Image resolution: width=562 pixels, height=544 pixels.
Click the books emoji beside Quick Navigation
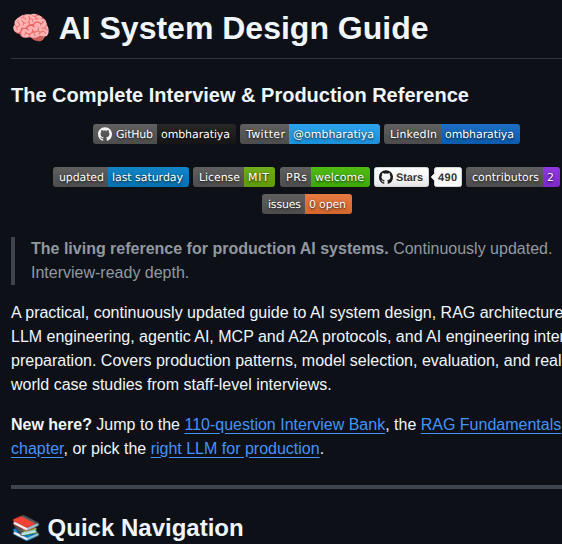tap(26, 528)
